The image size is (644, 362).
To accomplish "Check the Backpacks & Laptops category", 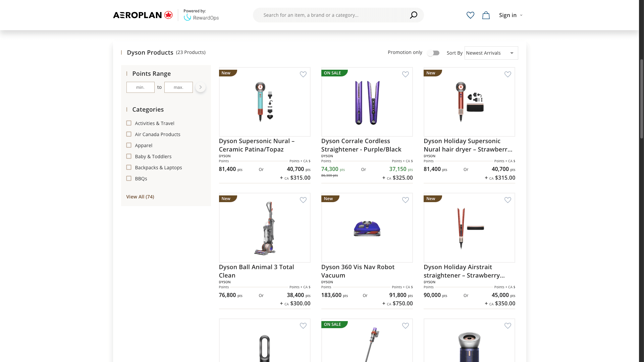I will coord(129,167).
